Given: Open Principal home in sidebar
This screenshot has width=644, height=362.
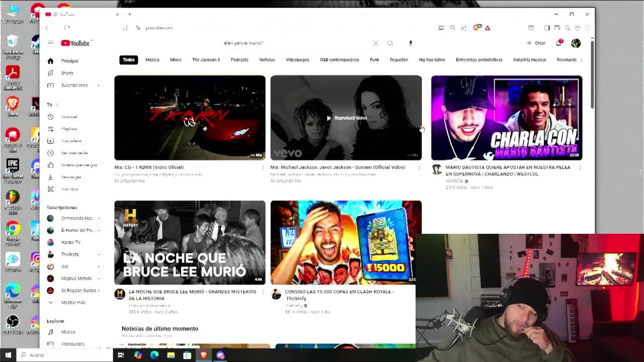Looking at the screenshot, I should click(x=70, y=61).
